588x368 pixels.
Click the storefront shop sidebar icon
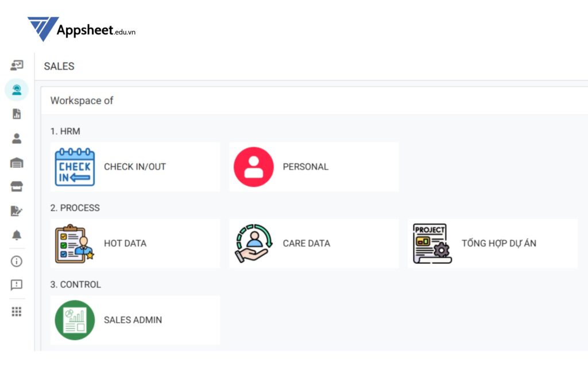point(17,187)
